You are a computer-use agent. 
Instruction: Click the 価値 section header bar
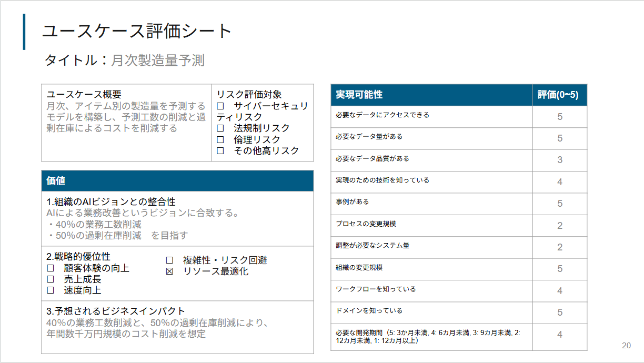177,181
